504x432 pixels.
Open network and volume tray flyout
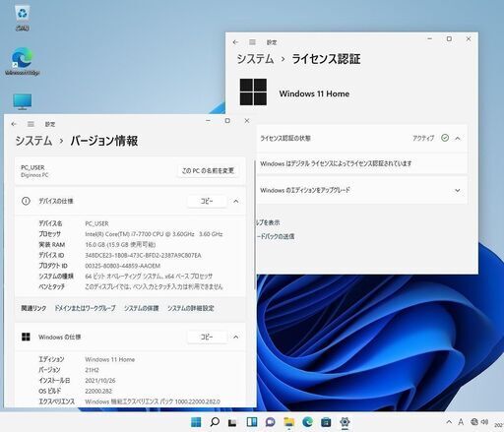(479, 422)
